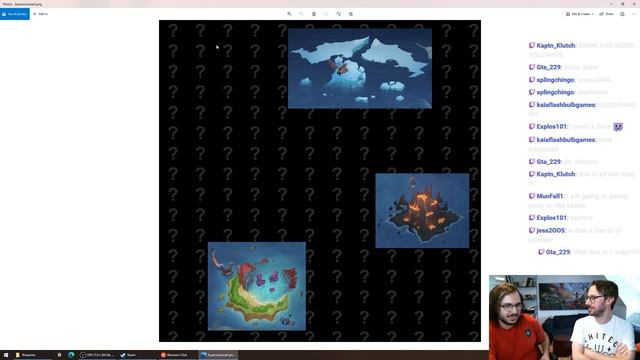Open the Windows Start button
The height and width of the screenshot is (360, 640).
[x=6, y=355]
